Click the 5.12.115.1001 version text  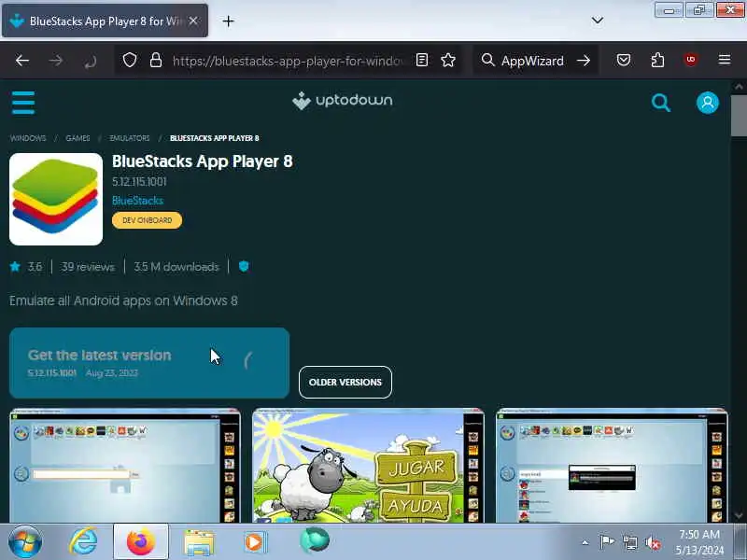click(x=139, y=181)
